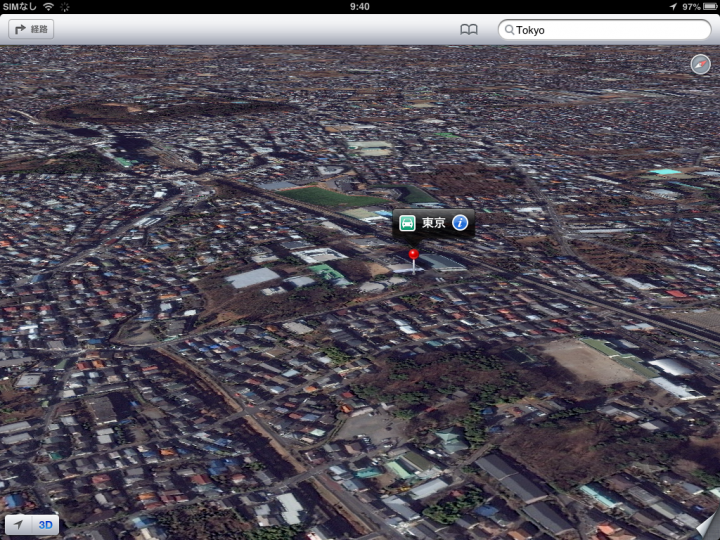Open the bookmarks book icon
This screenshot has height=540, width=720.
pyautogui.click(x=468, y=30)
